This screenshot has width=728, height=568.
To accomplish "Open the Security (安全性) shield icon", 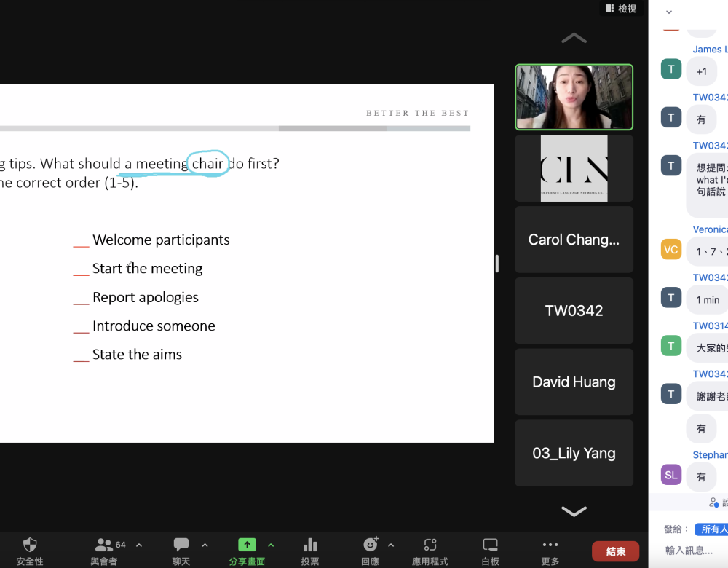I will (x=30, y=545).
